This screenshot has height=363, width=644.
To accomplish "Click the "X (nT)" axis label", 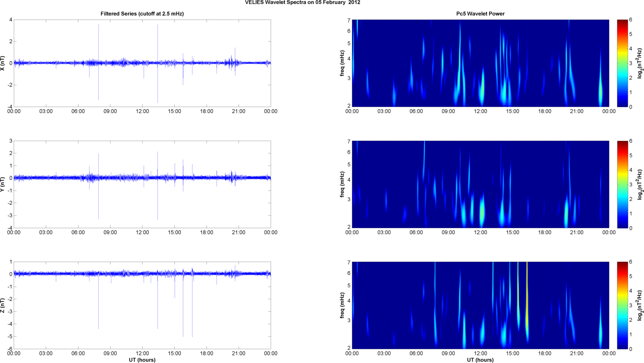I will pyautogui.click(x=3, y=63).
